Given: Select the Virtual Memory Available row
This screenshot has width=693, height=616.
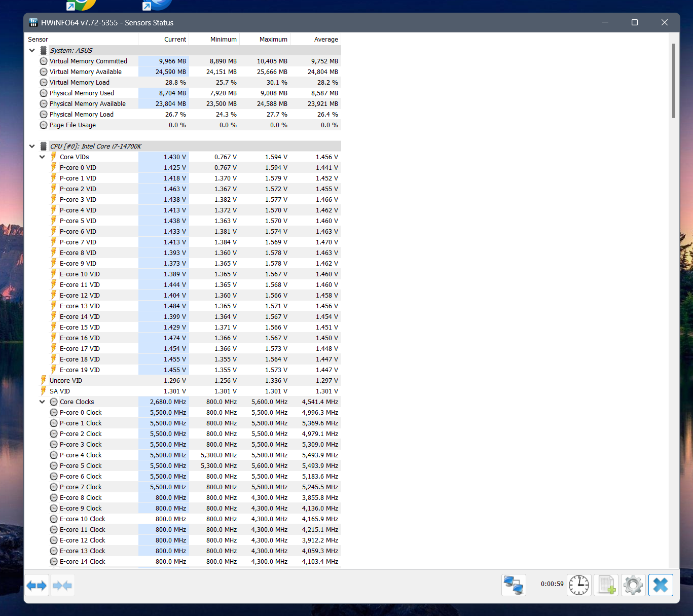Looking at the screenshot, I should click(183, 71).
